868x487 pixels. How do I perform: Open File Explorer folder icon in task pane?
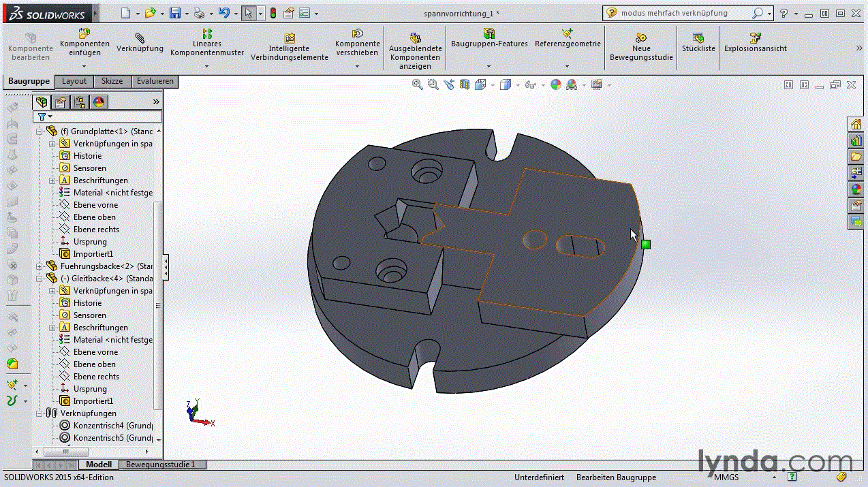tap(856, 157)
